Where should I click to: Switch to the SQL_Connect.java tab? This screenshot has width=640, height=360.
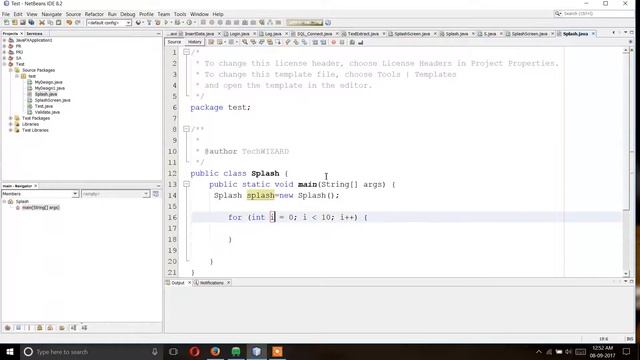coord(313,33)
